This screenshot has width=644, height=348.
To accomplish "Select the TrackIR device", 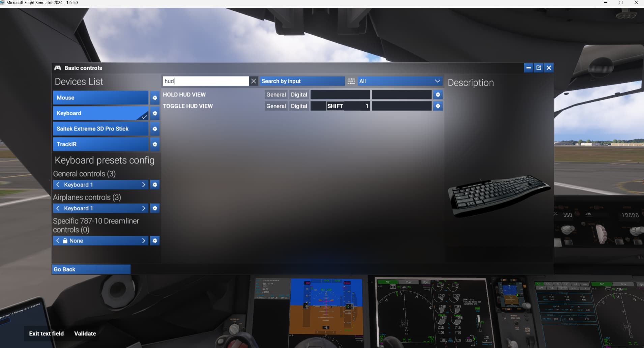I will [x=100, y=144].
